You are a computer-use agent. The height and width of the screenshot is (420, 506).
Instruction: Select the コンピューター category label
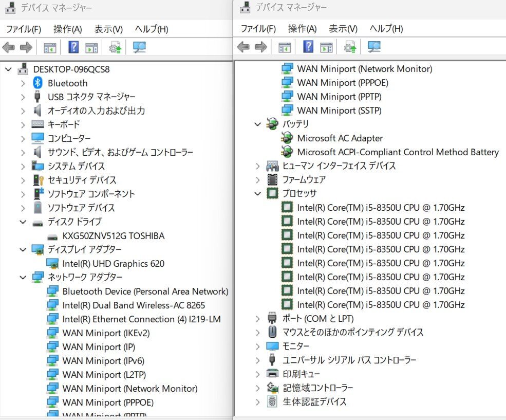click(x=69, y=138)
